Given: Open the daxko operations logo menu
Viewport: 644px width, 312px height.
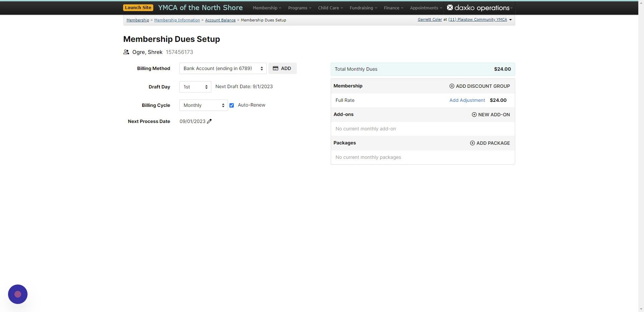Looking at the screenshot, I should point(480,8).
